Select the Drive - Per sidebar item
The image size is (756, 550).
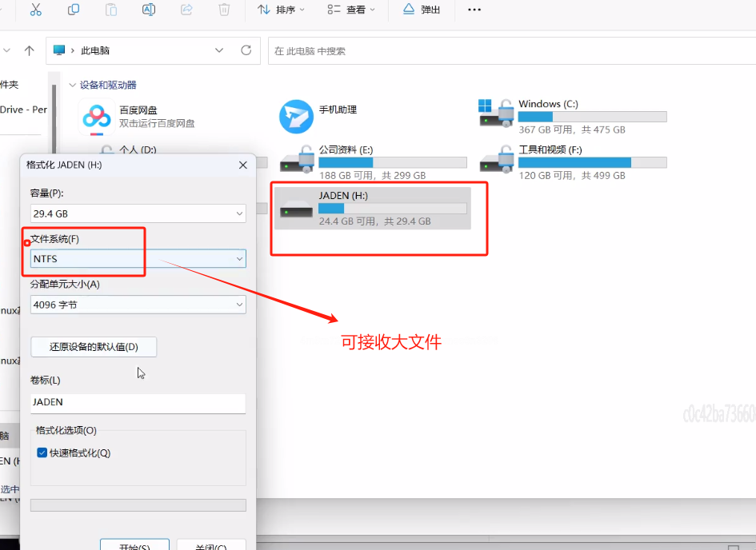click(24, 110)
